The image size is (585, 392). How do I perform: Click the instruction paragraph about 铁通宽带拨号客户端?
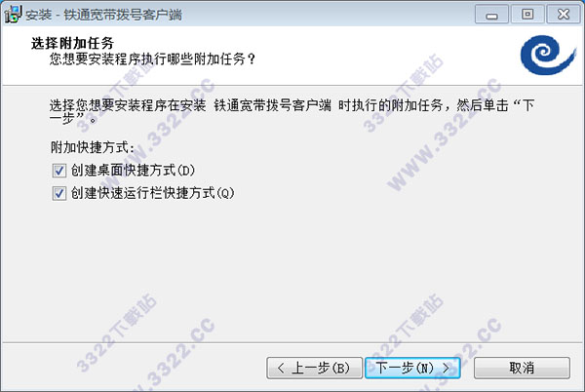(292, 111)
